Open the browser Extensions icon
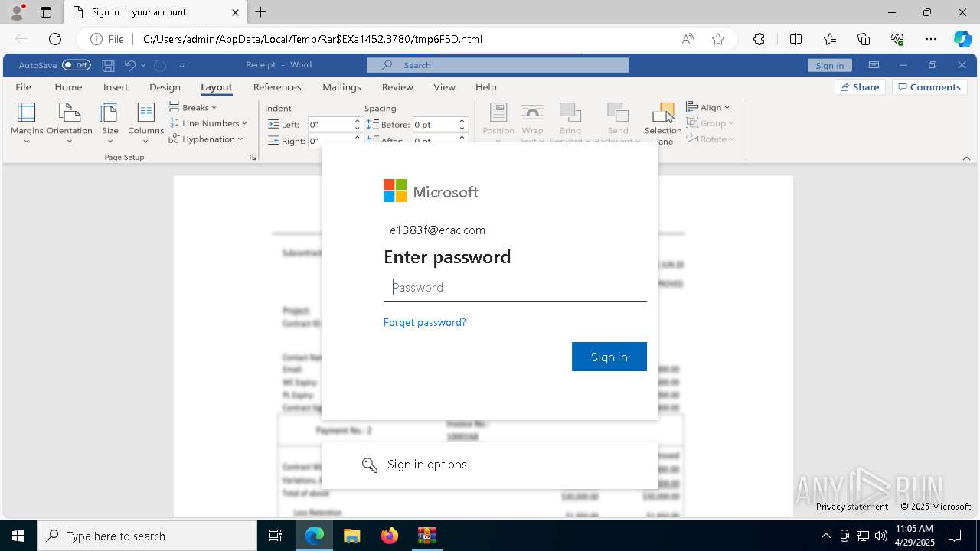 759,39
